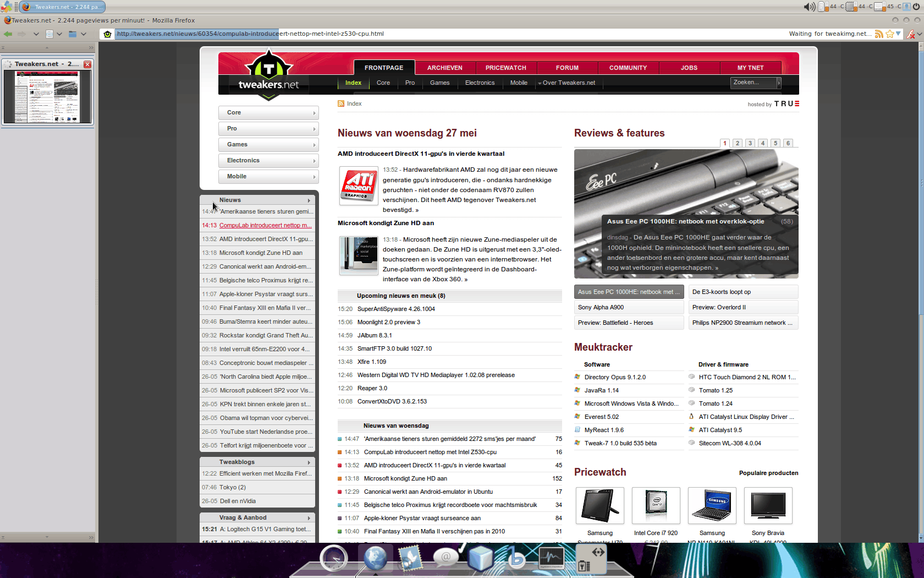Show reviews slide page 6

788,143
